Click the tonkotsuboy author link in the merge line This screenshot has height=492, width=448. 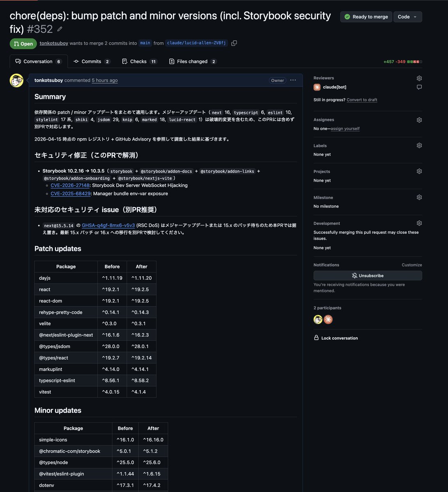pos(54,43)
